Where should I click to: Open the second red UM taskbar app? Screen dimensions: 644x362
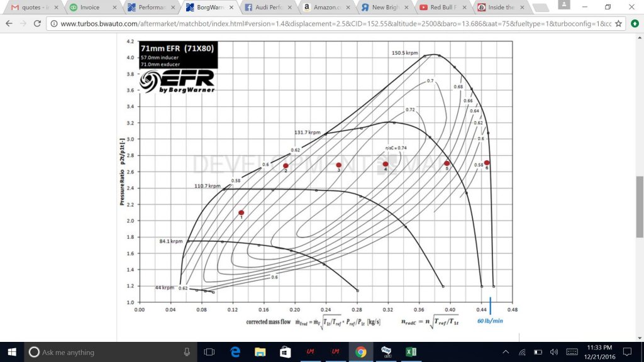(x=336, y=352)
